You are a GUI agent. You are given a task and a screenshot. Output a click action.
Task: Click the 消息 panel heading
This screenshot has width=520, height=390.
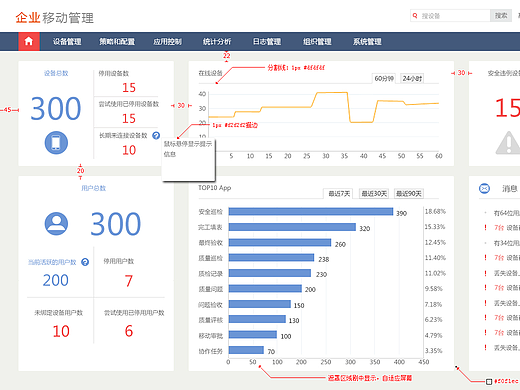click(510, 189)
